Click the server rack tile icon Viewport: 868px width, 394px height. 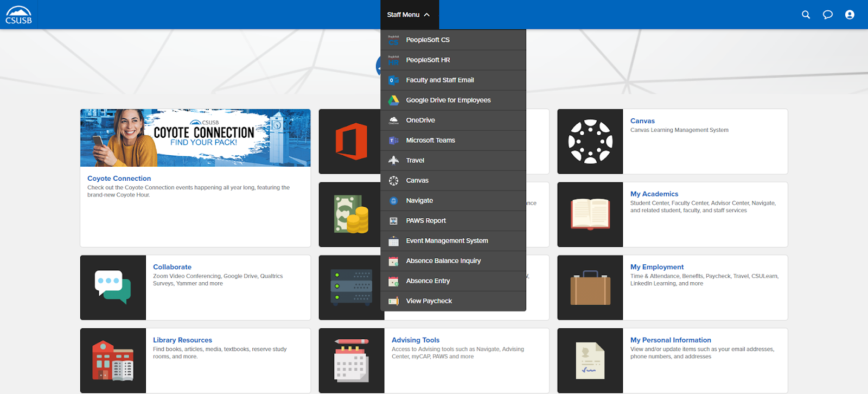(350, 288)
